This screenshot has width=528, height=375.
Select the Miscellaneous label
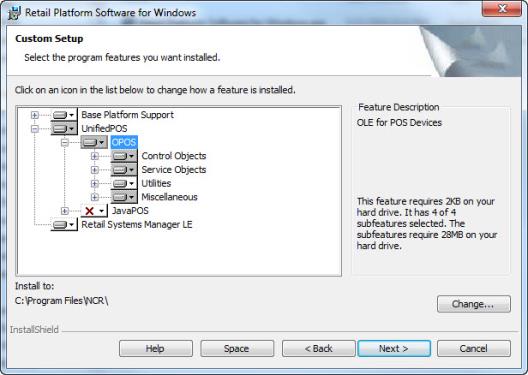[x=169, y=197]
